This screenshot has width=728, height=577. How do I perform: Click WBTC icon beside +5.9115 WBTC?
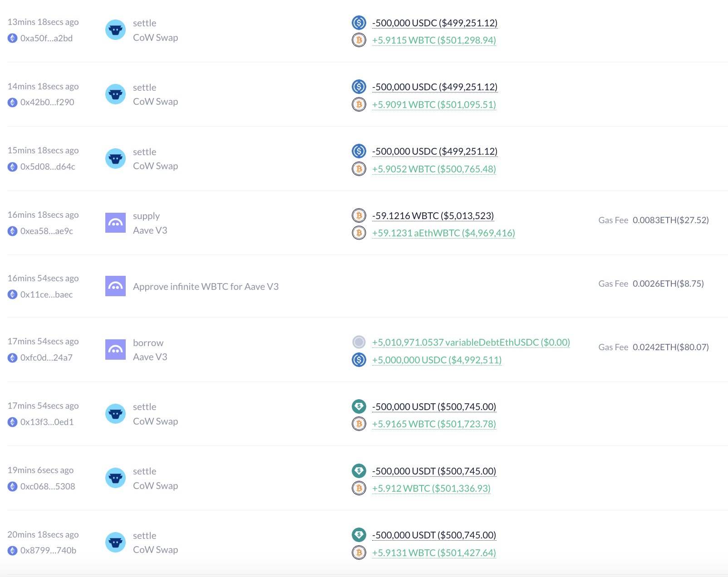point(359,40)
